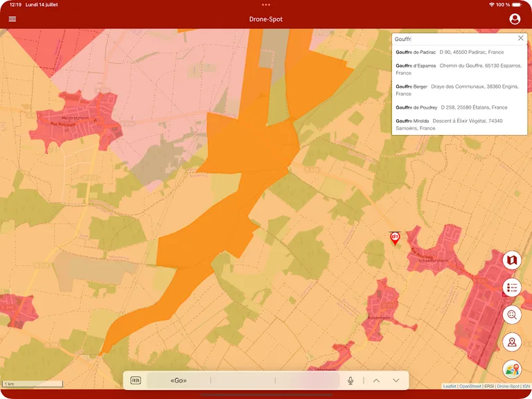This screenshot has height=399, width=532.
Task: Switch the FR/EN keyboard language
Action: pyautogui.click(x=136, y=380)
